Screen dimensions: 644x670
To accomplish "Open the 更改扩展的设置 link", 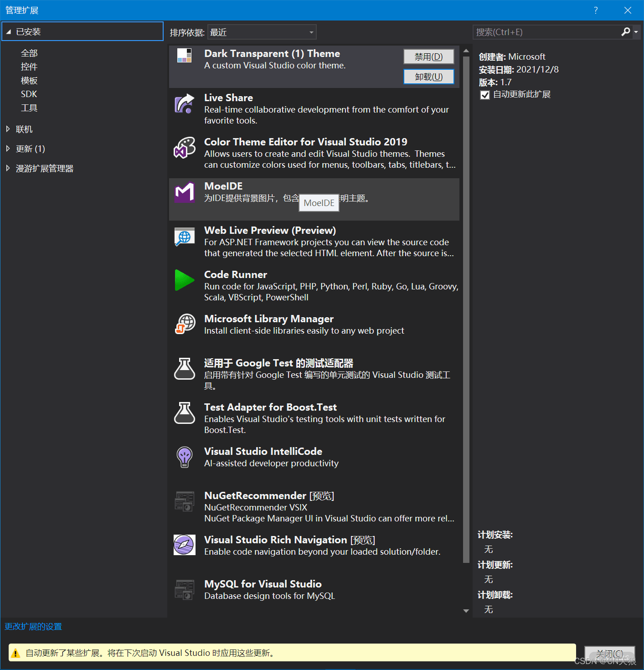I will 33,627.
